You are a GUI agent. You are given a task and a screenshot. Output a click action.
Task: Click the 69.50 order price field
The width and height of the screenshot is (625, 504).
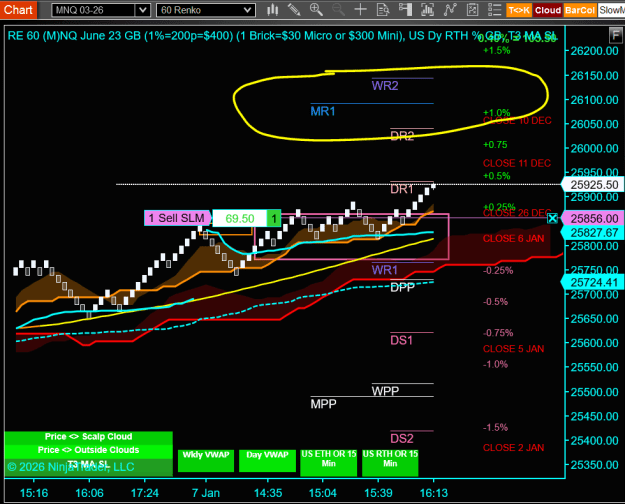pos(240,219)
